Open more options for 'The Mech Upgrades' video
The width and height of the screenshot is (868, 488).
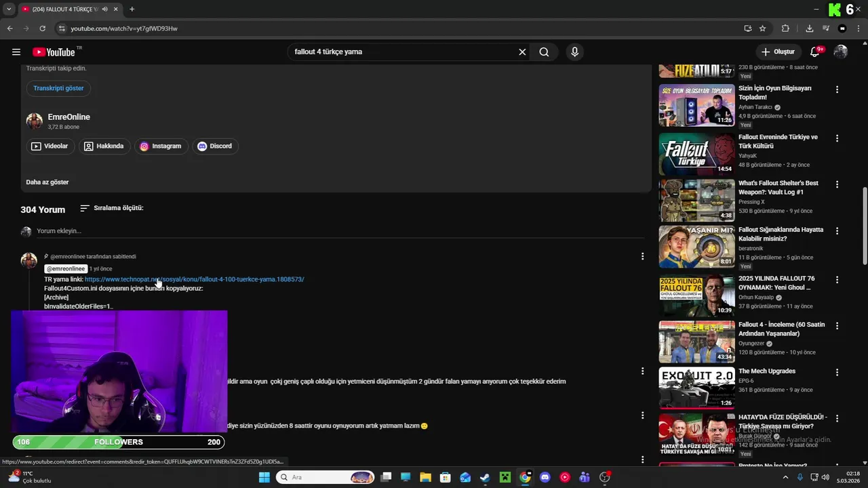(837, 372)
